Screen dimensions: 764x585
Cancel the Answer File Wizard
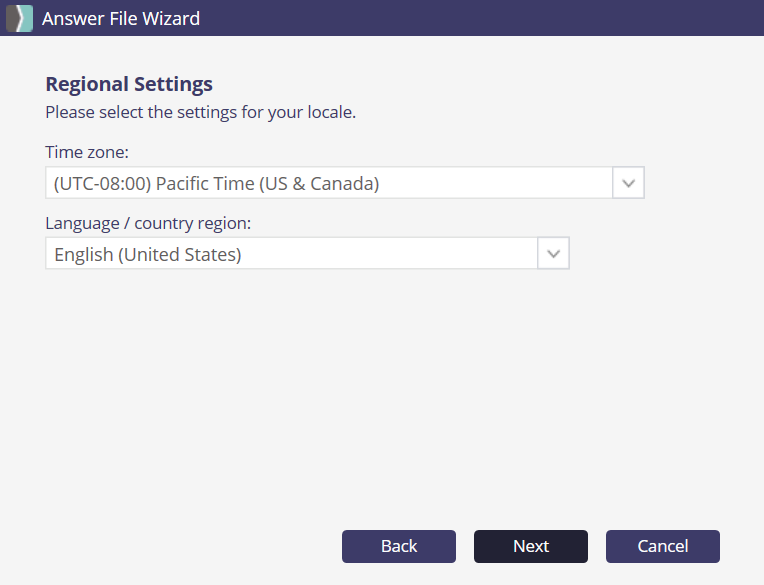pyautogui.click(x=663, y=546)
